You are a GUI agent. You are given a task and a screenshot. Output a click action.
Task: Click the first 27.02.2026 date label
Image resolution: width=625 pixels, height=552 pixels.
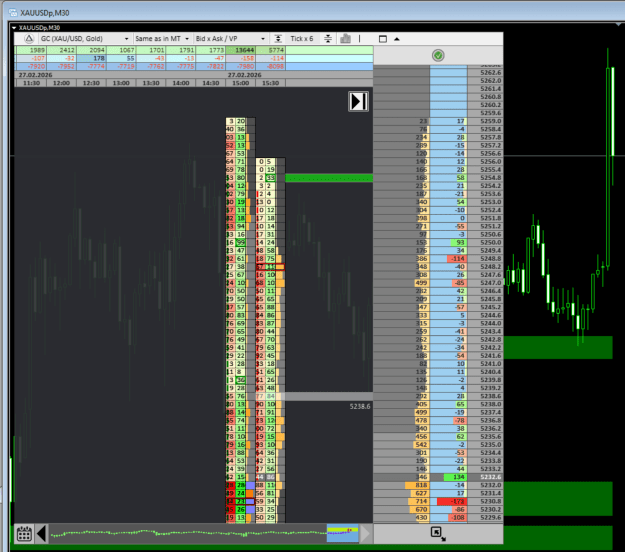click(x=35, y=75)
